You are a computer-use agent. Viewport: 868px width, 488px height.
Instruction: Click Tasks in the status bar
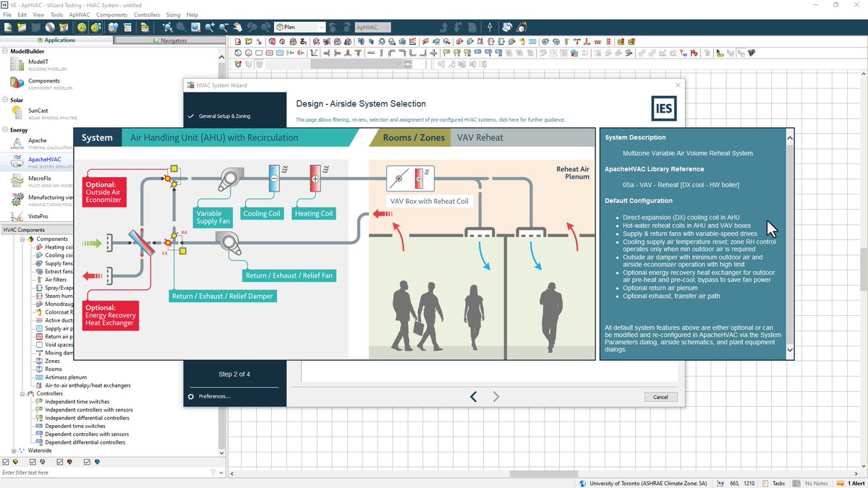point(773,483)
